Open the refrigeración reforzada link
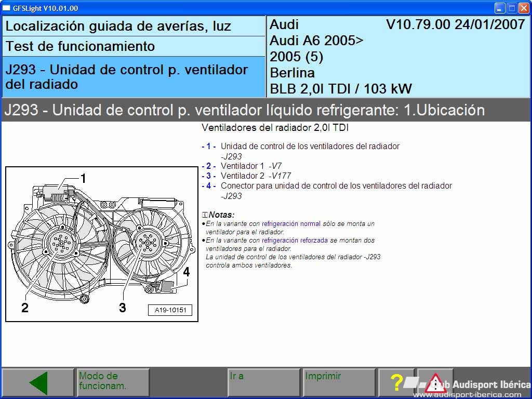Image resolution: width=532 pixels, height=399 pixels. [295, 240]
